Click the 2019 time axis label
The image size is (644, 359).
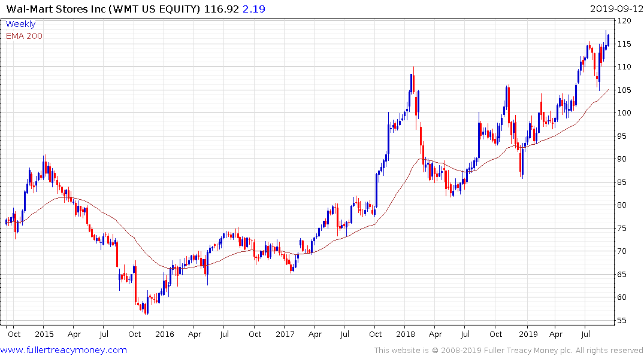(x=528, y=334)
